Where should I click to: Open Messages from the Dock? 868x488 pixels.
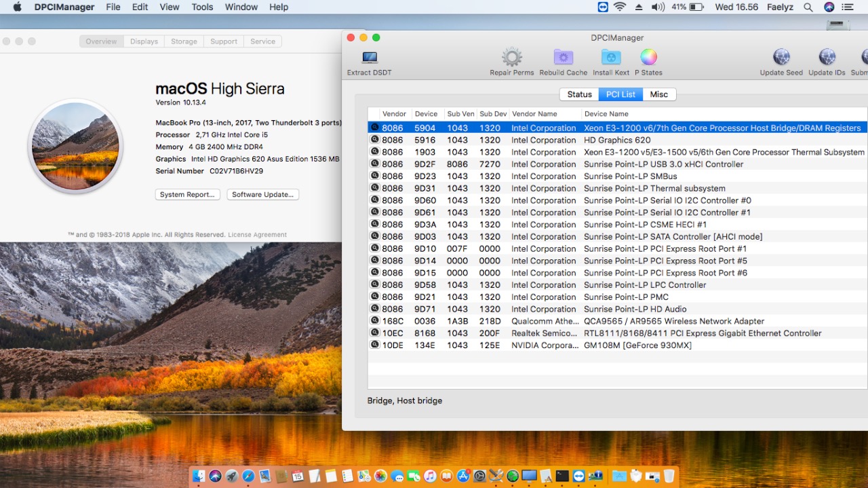point(397,476)
